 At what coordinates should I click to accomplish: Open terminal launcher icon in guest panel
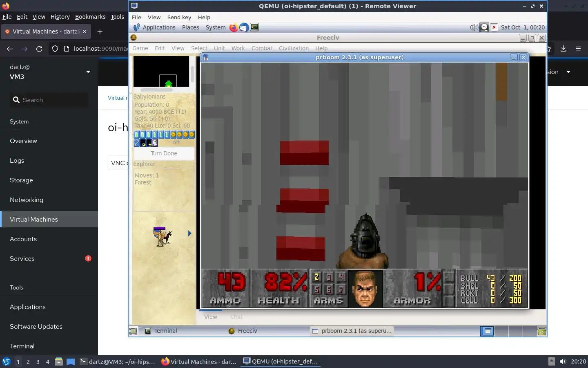[x=254, y=27]
